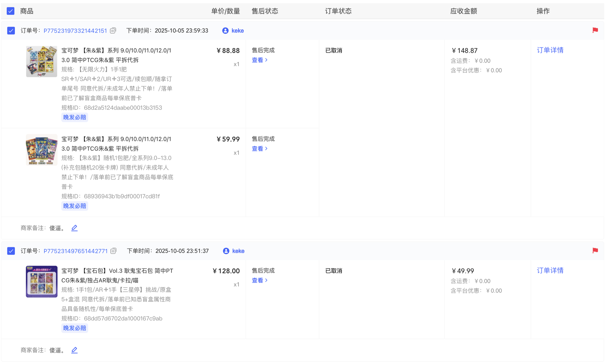Image resolution: width=608 pixels, height=364 pixels.
Task: Click 晚发必赔 tag on ¥59.99 item
Action: pos(75,206)
